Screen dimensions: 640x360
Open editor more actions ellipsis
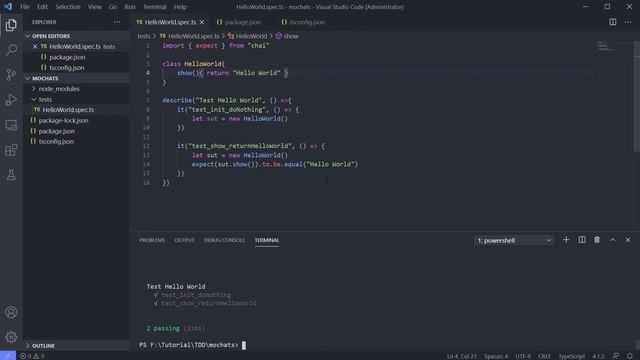point(628,22)
